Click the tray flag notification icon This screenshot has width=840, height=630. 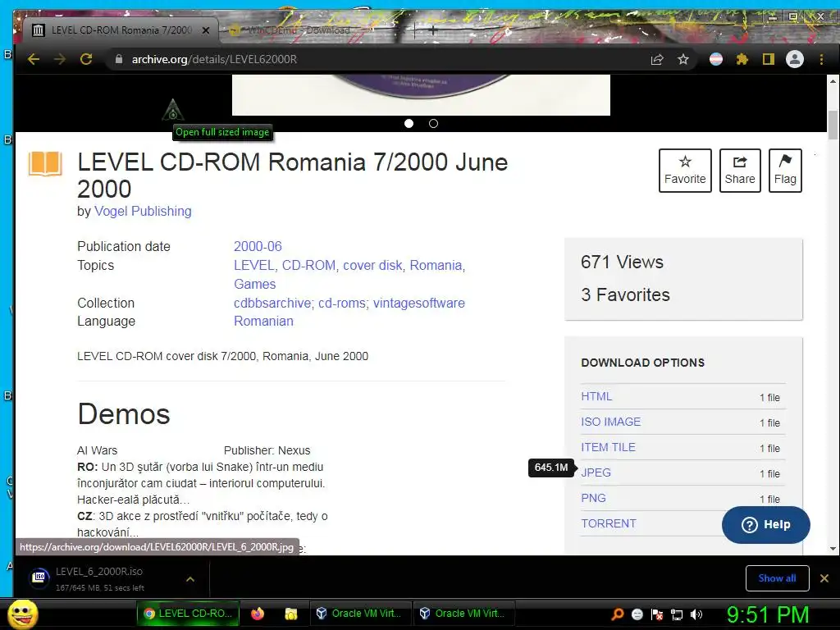(657, 614)
